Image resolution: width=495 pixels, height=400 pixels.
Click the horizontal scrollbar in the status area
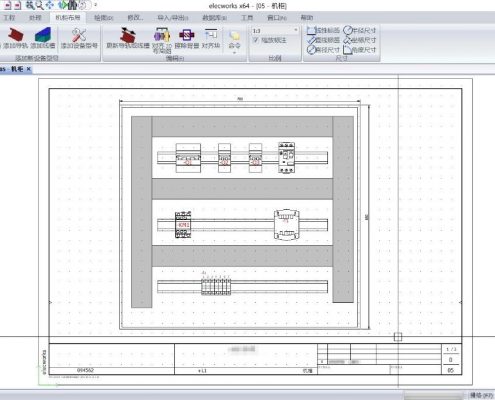click(x=433, y=395)
